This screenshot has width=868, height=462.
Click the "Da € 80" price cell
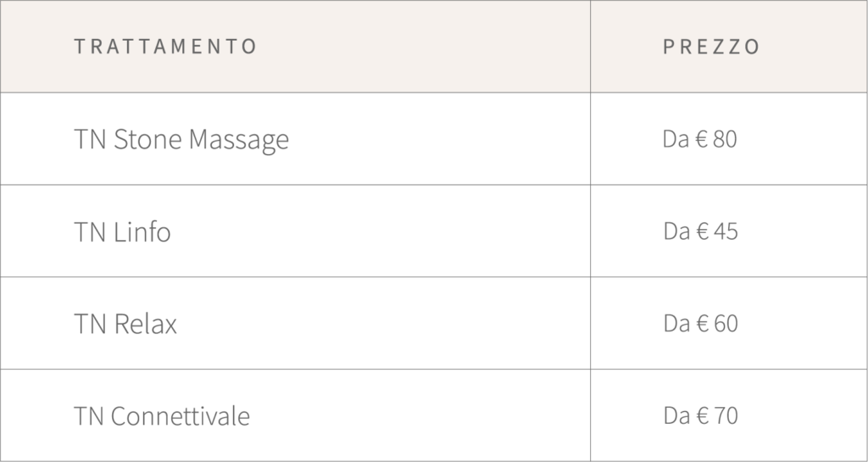[x=700, y=139]
